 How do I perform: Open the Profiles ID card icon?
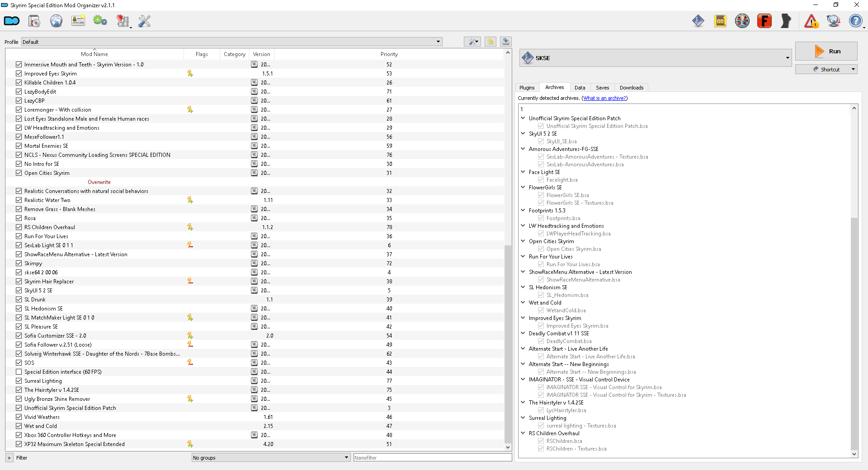coord(78,21)
